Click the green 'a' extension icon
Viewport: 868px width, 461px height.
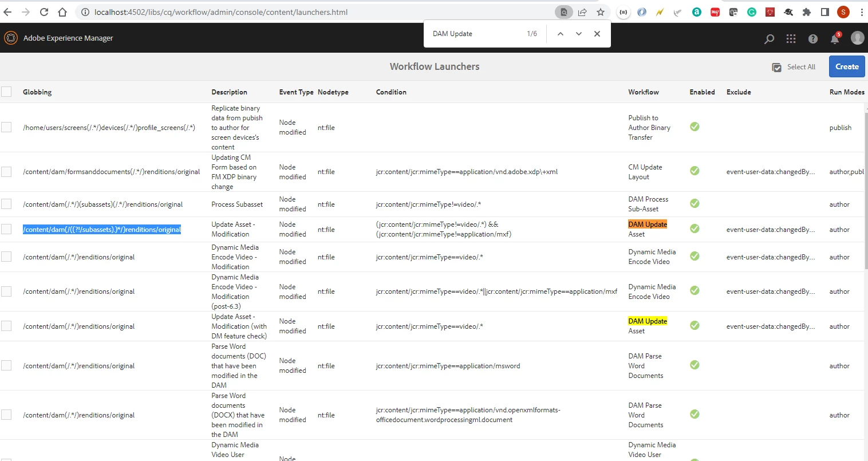(697, 12)
